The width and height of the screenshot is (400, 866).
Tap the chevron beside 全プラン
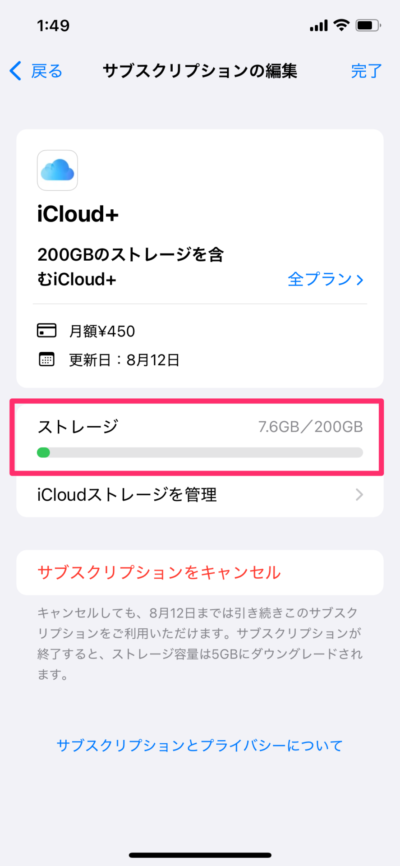(360, 280)
